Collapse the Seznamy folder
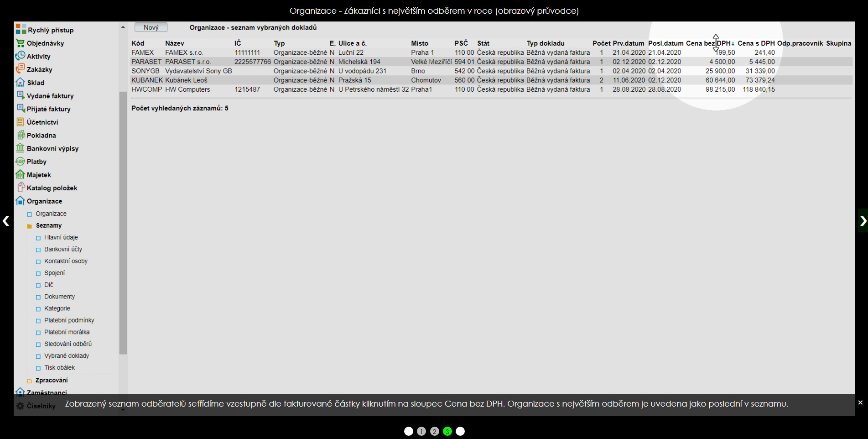The height and width of the screenshot is (439, 868). pos(30,226)
